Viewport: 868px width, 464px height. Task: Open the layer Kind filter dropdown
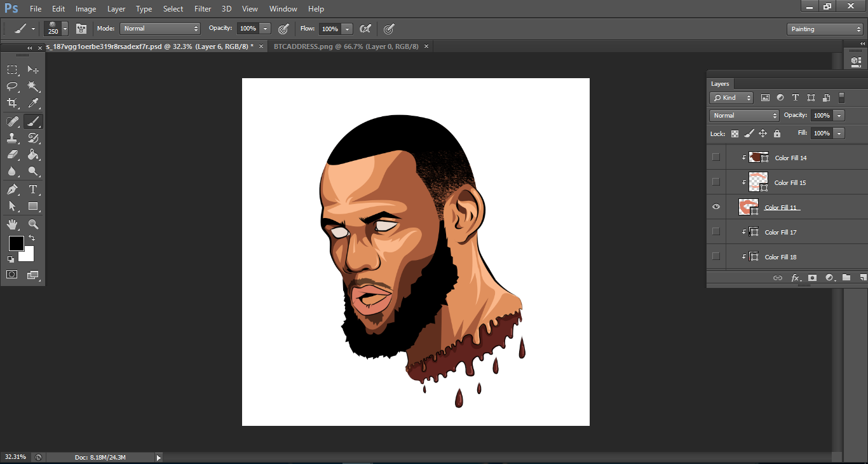[x=731, y=98]
